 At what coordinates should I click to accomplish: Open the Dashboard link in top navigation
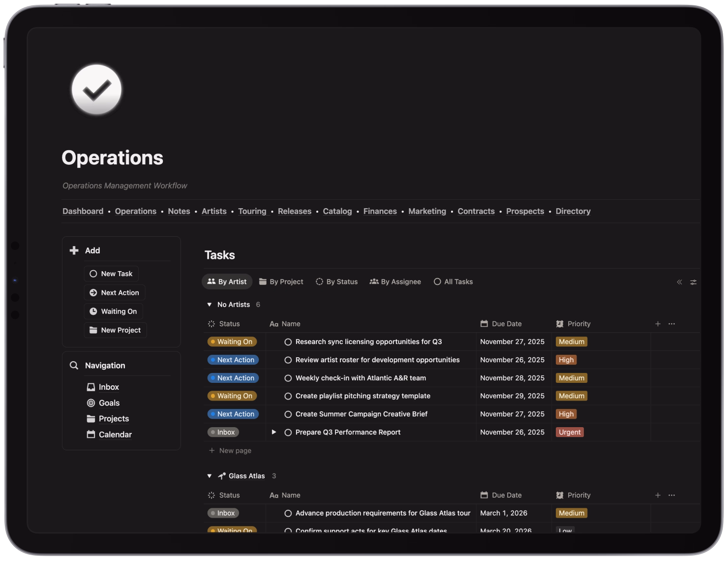pos(83,211)
